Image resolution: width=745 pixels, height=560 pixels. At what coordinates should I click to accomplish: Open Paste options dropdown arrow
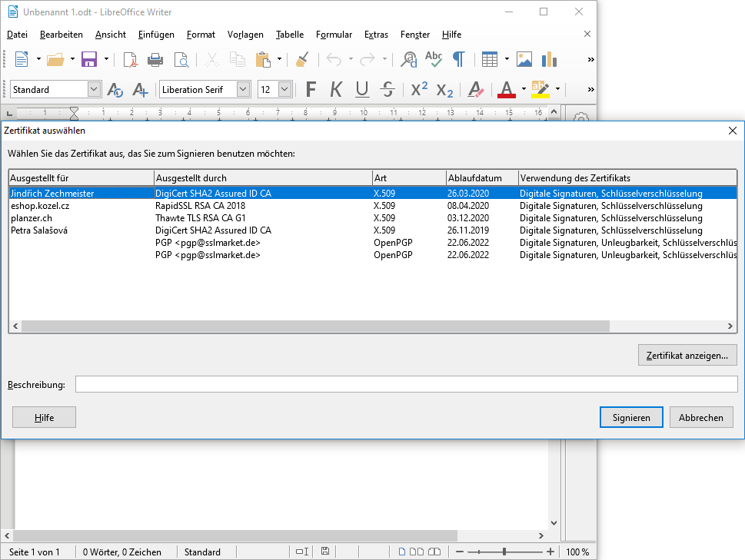point(279,60)
